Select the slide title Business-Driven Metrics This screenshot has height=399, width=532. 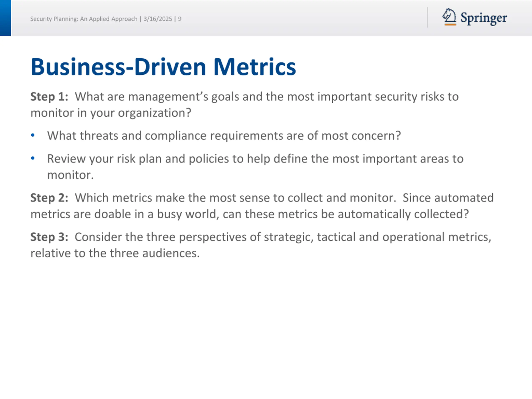click(x=163, y=67)
